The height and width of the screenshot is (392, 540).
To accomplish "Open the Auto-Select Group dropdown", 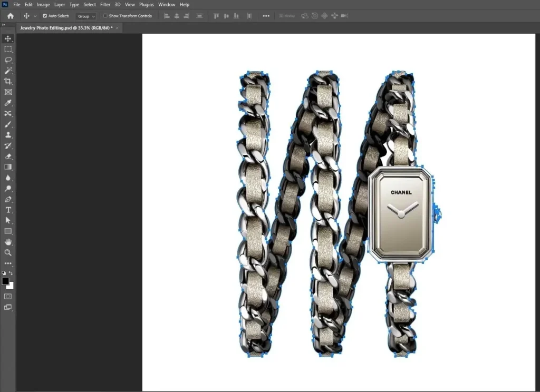I will (85, 16).
